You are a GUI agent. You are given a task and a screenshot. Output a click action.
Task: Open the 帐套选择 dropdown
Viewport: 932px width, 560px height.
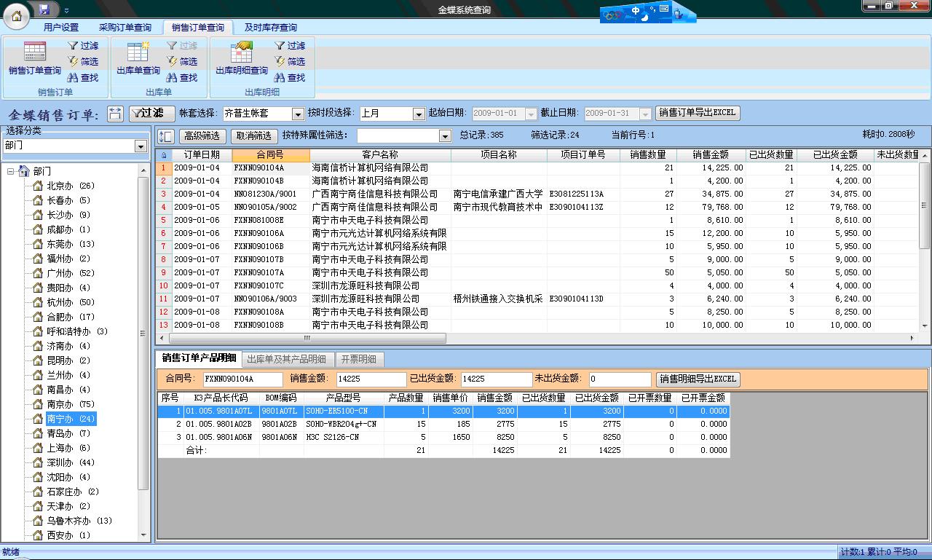coord(297,114)
